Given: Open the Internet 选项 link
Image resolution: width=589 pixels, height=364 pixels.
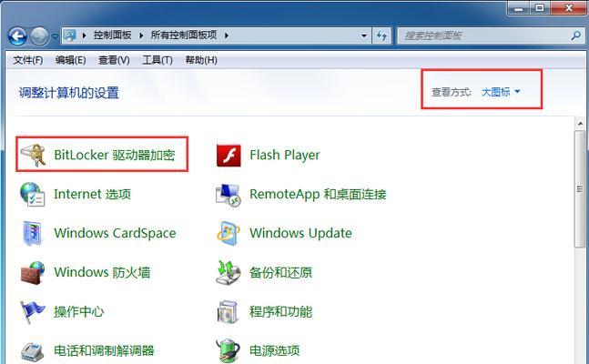Looking at the screenshot, I should click(x=92, y=194).
